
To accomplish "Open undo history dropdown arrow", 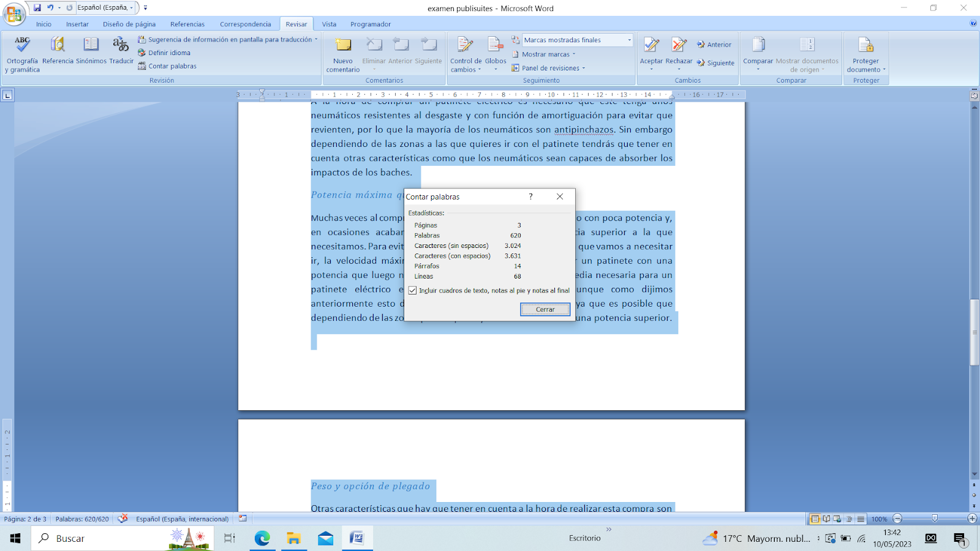I will [x=59, y=7].
